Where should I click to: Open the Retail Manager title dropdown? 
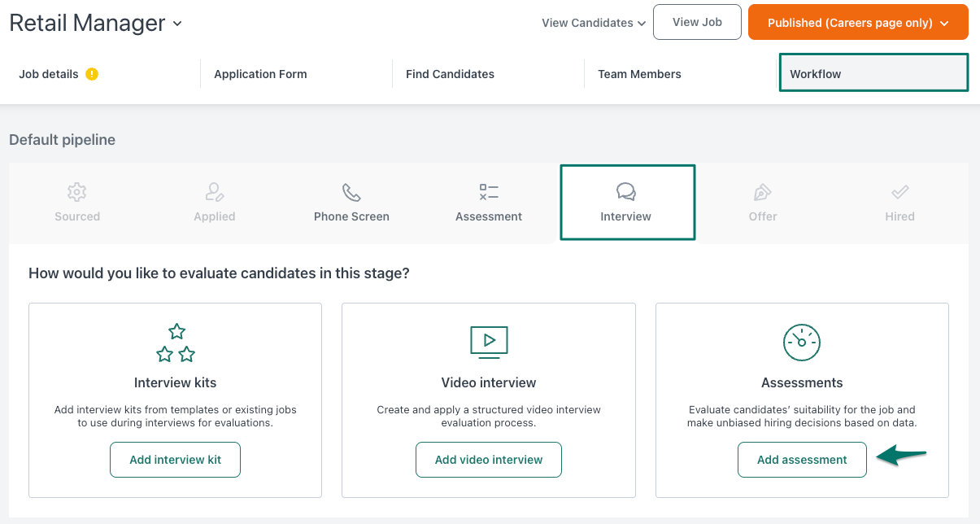click(177, 24)
